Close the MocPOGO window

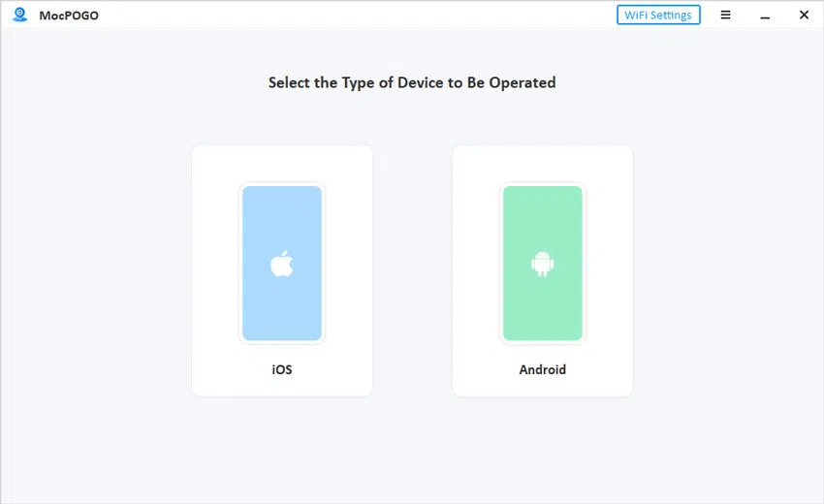(804, 16)
